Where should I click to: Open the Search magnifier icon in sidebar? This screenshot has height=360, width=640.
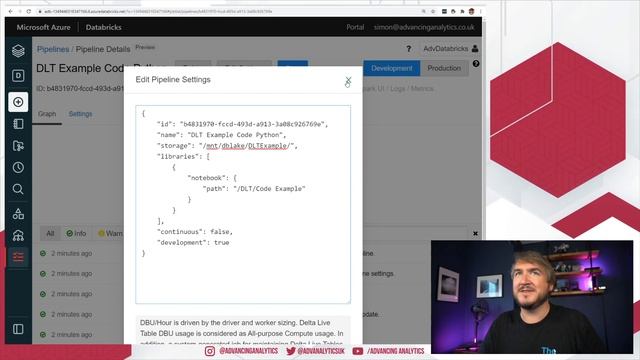tap(18, 189)
